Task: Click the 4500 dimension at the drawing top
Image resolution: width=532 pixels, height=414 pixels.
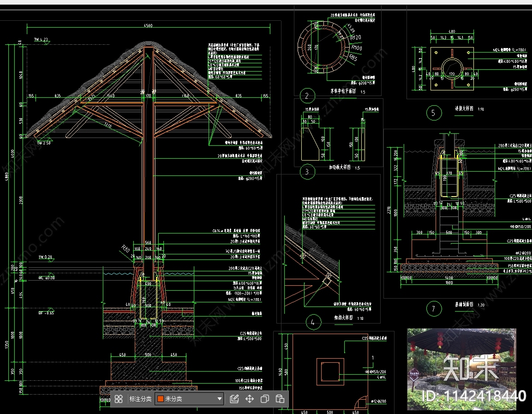Action: (x=148, y=26)
